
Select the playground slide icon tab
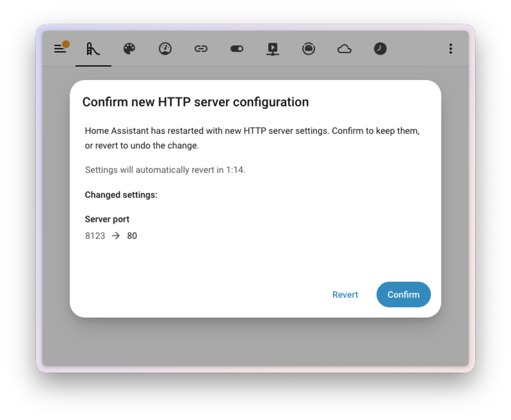93,49
